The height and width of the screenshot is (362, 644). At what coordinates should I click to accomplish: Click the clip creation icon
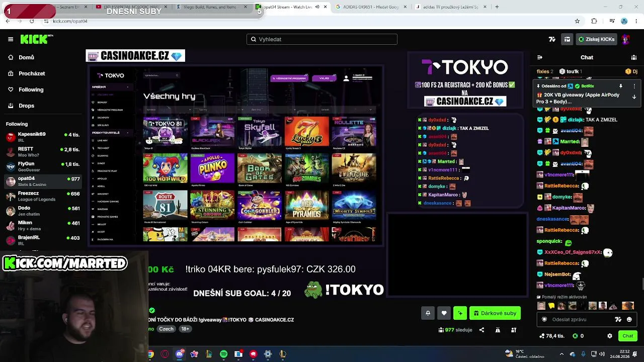point(514,330)
